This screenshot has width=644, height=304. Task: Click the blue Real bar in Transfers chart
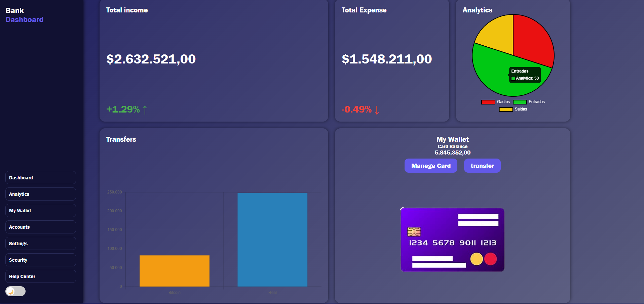272,239
